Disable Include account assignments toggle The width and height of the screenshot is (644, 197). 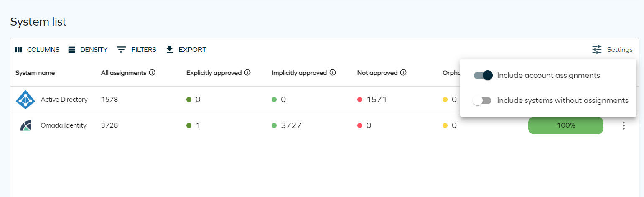point(483,76)
